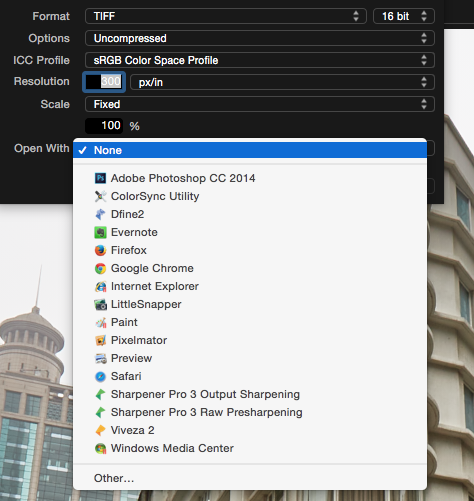Pick Adobe Photoshop CC 2014 entry text
The height and width of the screenshot is (501, 474).
[183, 178]
